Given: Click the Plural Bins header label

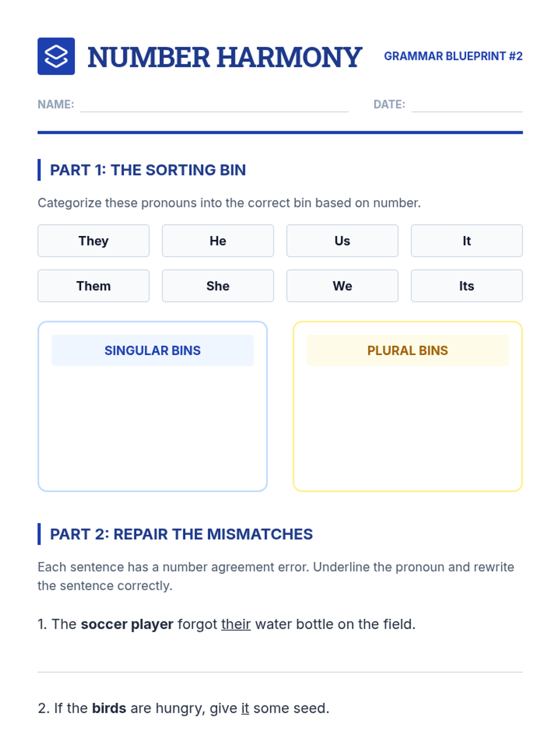Looking at the screenshot, I should tap(407, 350).
